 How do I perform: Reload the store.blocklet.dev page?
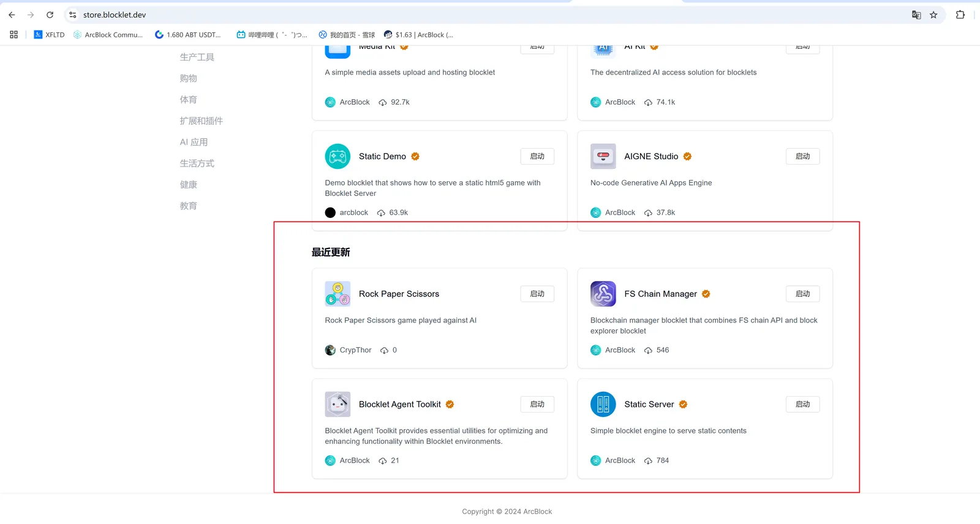(x=50, y=15)
